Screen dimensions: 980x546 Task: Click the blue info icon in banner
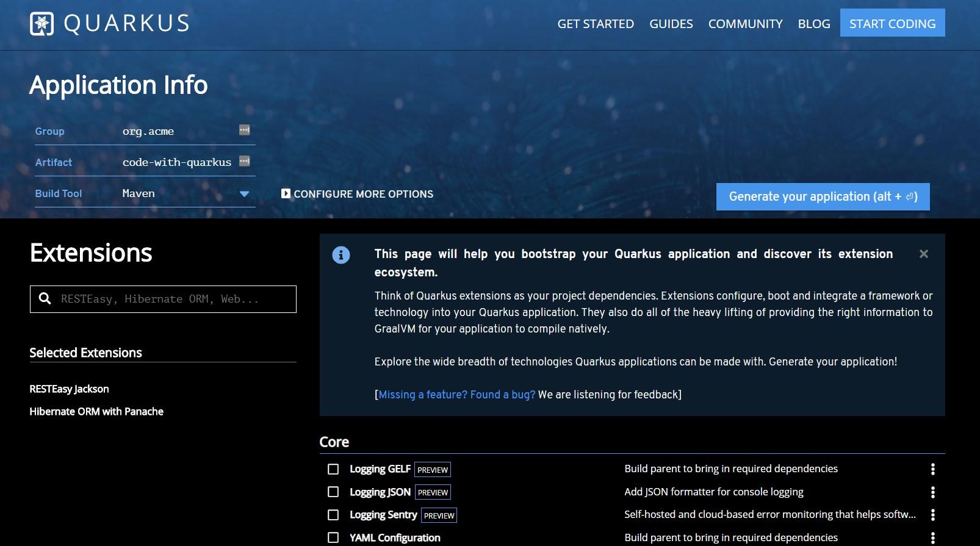(341, 255)
